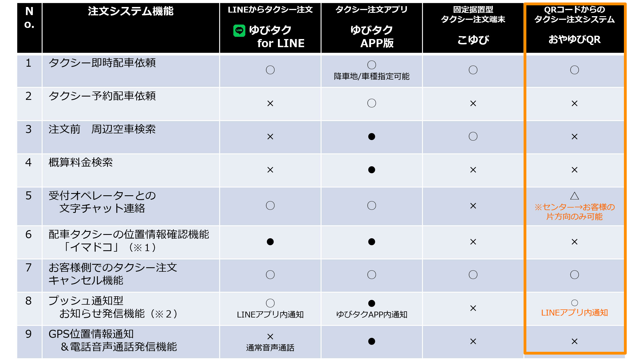This screenshot has height=361, width=644.
Task: Click the cross for 概算料金検索 under こゆび
Action: [x=473, y=170]
